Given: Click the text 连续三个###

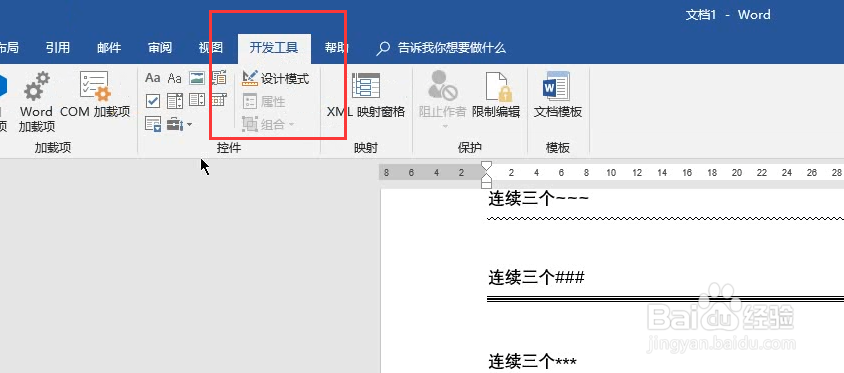Looking at the screenshot, I should [x=536, y=278].
